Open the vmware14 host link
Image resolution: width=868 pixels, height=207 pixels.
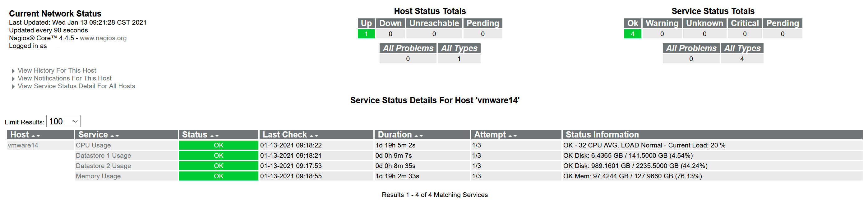coord(23,145)
